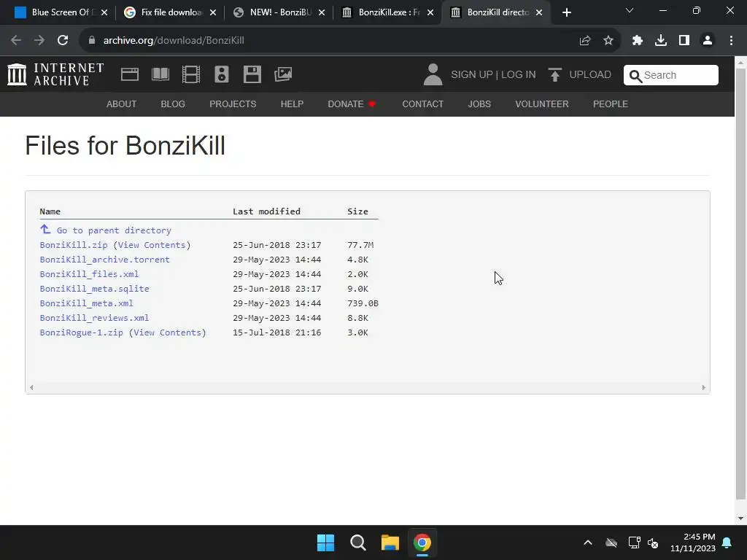This screenshot has height=560, width=747.
Task: Open the HELP menu item
Action: pyautogui.click(x=292, y=104)
